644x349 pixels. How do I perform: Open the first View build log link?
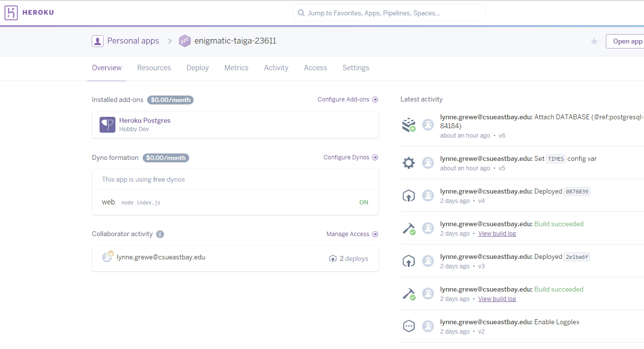coord(497,234)
